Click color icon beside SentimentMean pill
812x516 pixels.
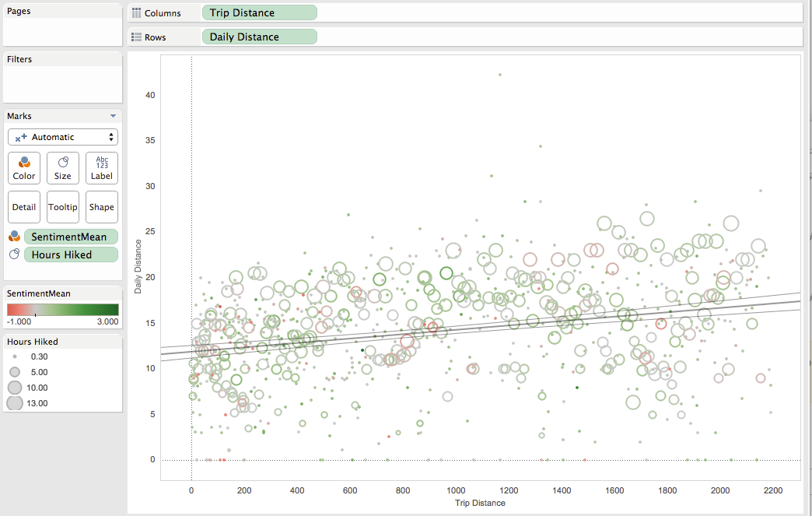coord(15,237)
